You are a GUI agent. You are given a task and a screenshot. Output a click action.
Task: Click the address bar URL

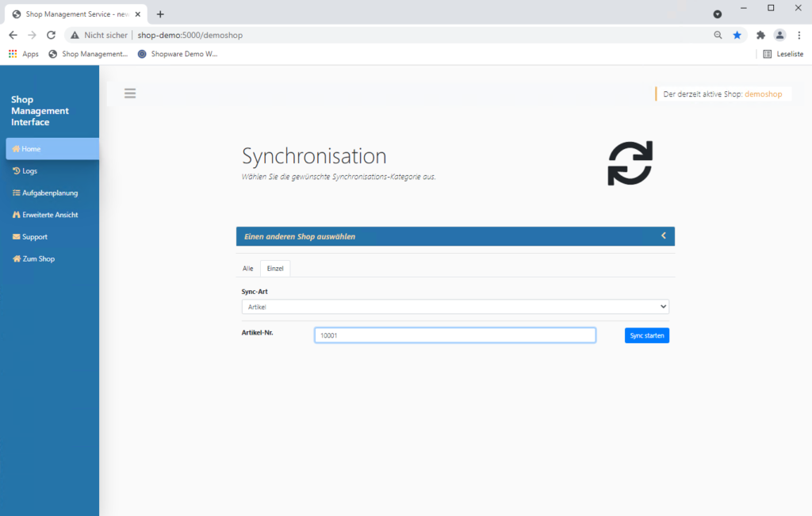(x=190, y=35)
